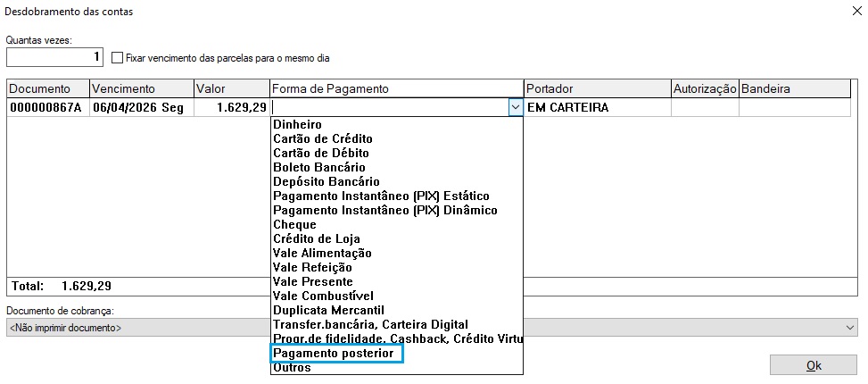Expand the Documento de cobrança dropdown
Viewport: 868px width, 384px height.
coord(850,328)
